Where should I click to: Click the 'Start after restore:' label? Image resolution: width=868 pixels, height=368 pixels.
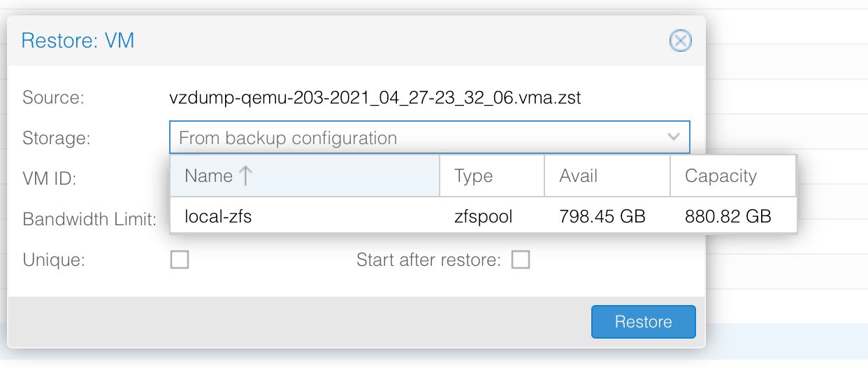coord(428,260)
